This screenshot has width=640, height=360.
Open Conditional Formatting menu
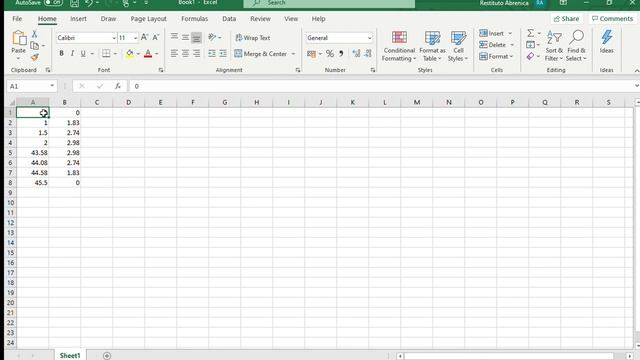[x=399, y=46]
